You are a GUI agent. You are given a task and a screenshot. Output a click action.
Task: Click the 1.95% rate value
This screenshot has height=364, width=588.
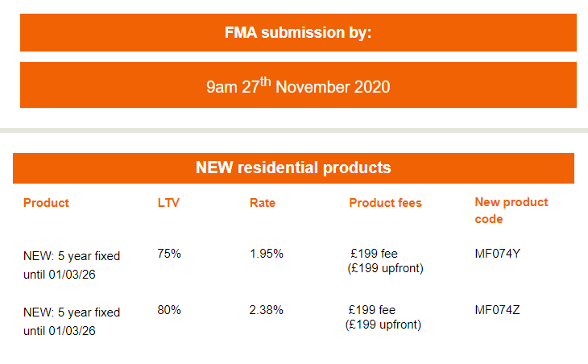[x=267, y=254]
